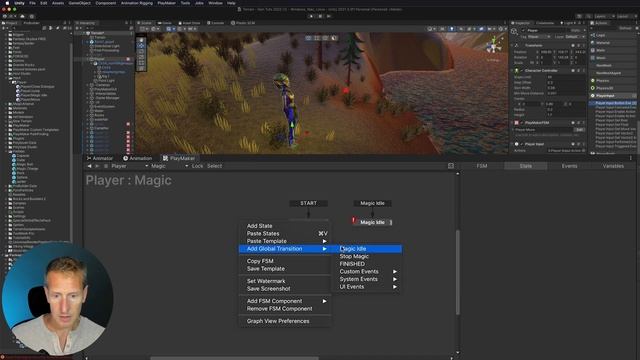The width and height of the screenshot is (640, 360).
Task: Click Paste States in context menu
Action: (x=284, y=233)
